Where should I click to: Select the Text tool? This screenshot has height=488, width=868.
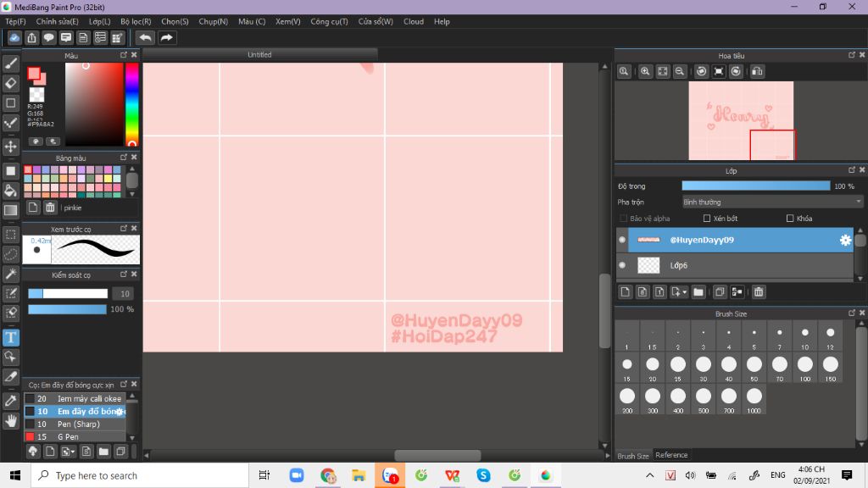pyautogui.click(x=10, y=337)
